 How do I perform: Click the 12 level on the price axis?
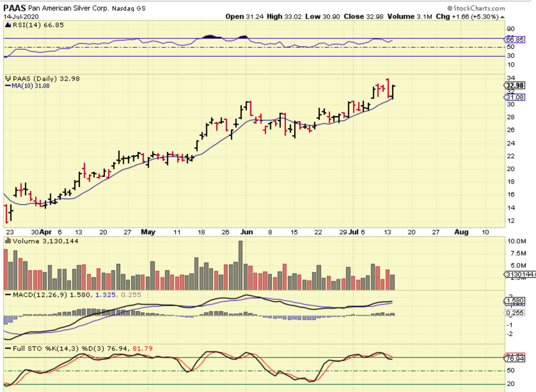pyautogui.click(x=511, y=221)
